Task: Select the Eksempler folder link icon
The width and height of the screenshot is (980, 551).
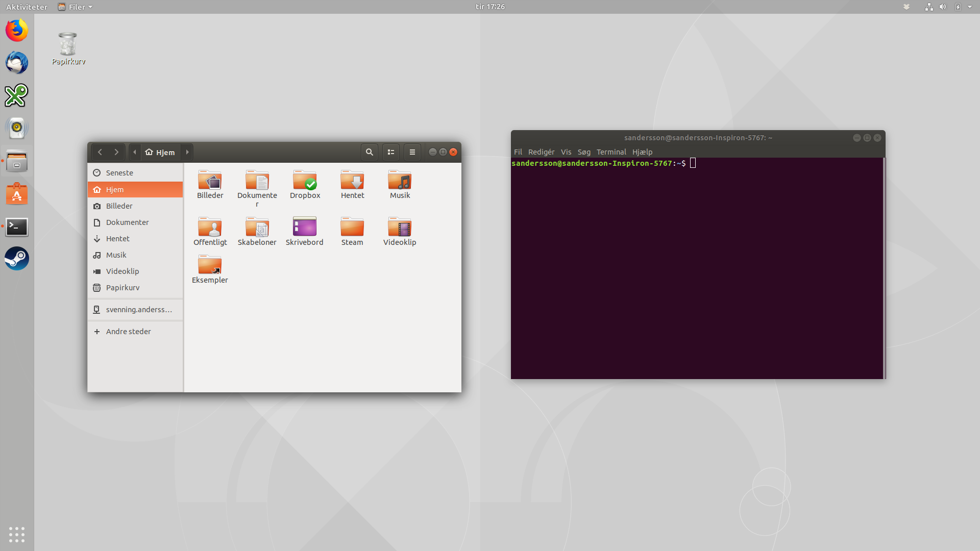Action: [x=210, y=265]
